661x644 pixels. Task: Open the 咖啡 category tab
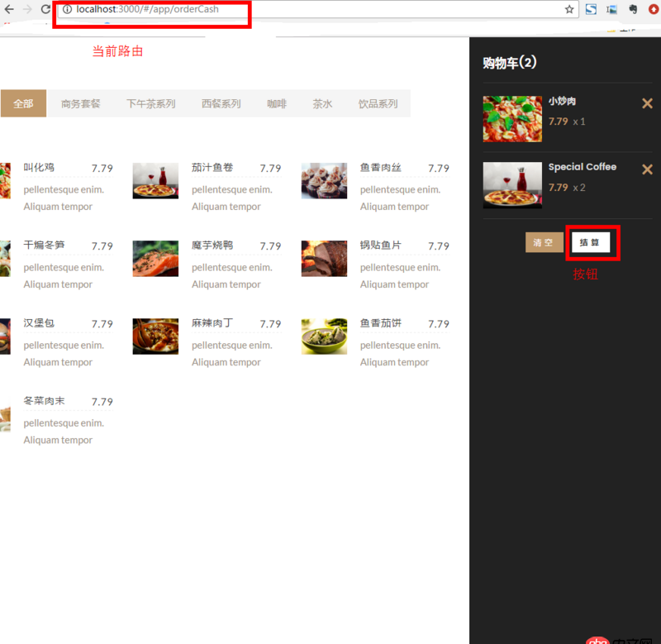point(276,103)
